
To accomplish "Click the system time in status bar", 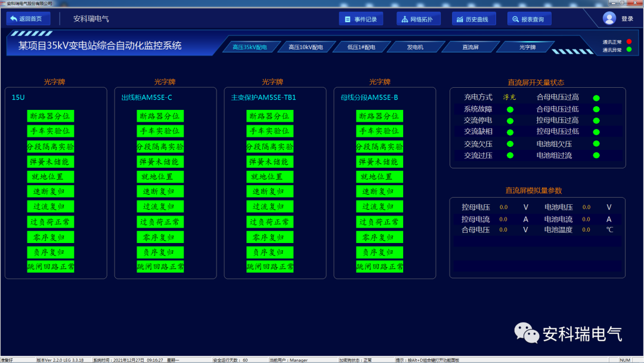I will (136, 360).
